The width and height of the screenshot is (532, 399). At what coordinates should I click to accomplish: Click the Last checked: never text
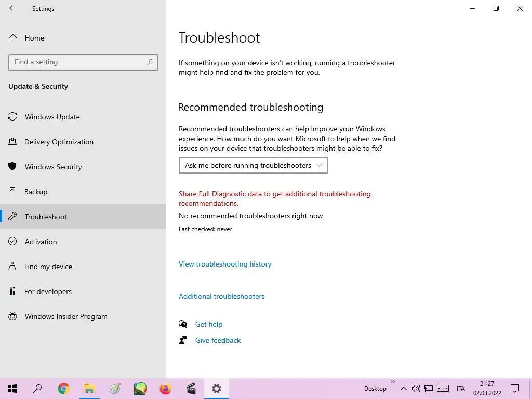pos(205,229)
